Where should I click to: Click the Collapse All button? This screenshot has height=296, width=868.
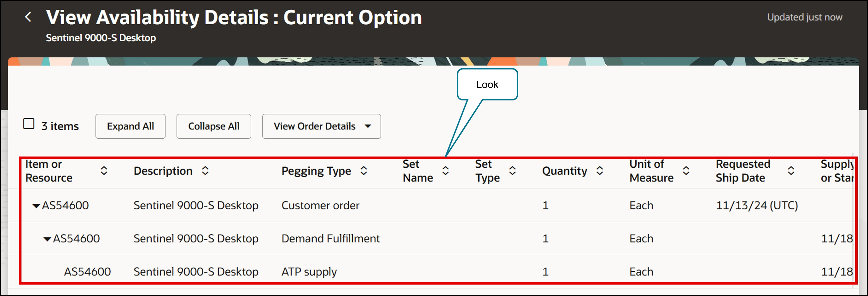click(x=214, y=126)
